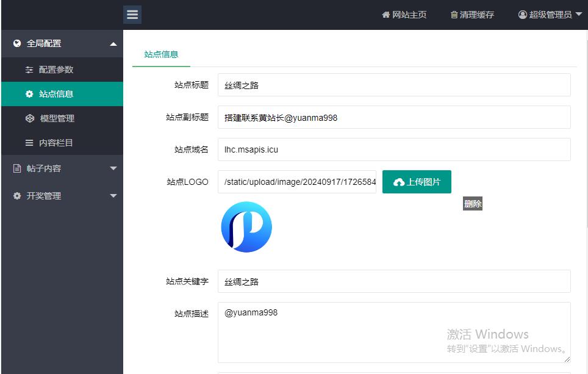Click the list icon beside 内容栏目
This screenshot has width=588, height=374.
pos(29,143)
